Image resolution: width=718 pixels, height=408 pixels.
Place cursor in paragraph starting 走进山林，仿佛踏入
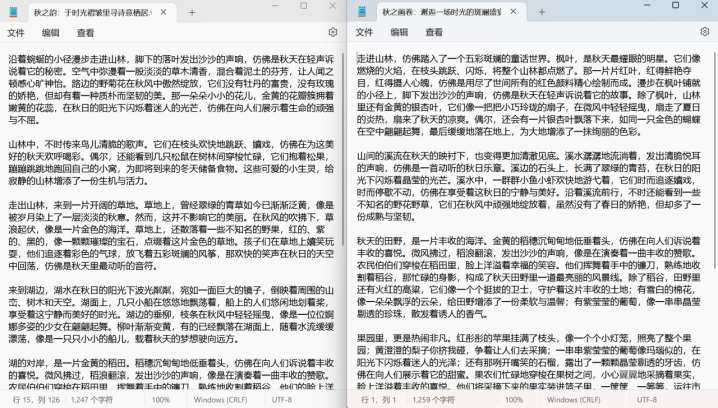529,95
